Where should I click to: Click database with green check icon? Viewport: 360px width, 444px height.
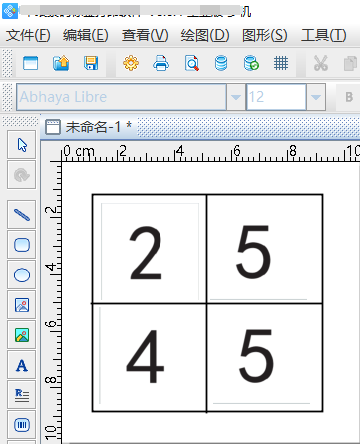point(251,63)
